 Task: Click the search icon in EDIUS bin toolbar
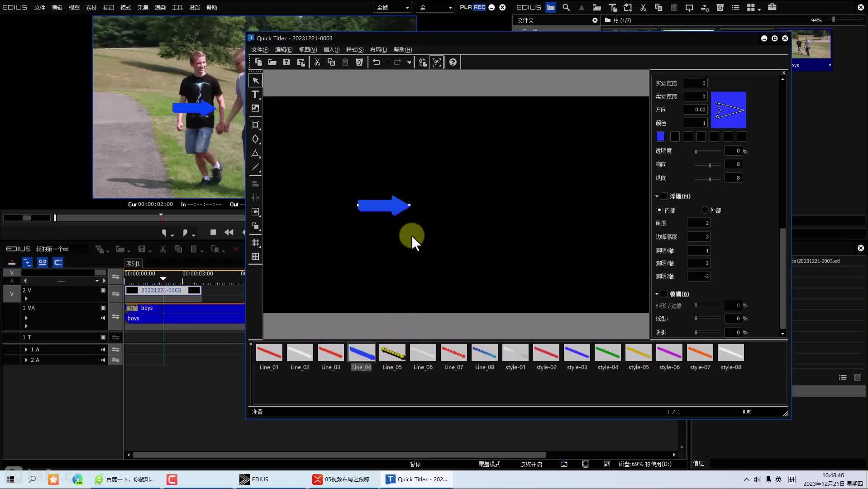click(x=566, y=7)
